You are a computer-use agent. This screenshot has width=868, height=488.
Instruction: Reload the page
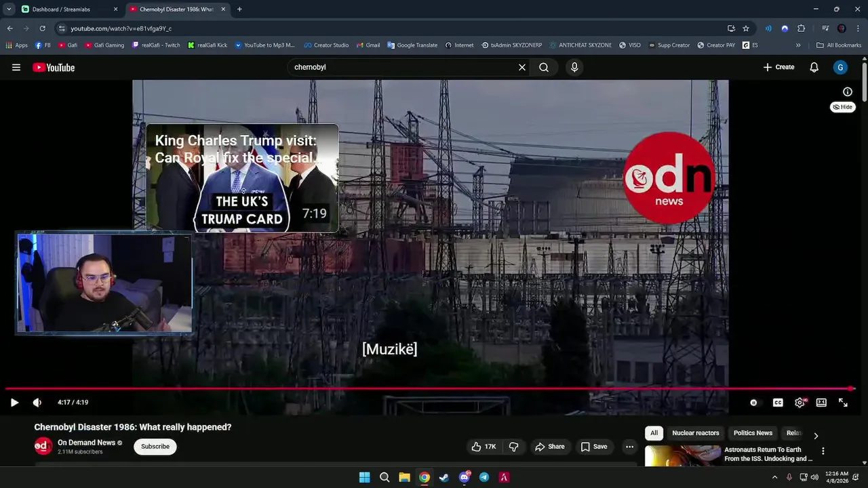[x=42, y=28]
